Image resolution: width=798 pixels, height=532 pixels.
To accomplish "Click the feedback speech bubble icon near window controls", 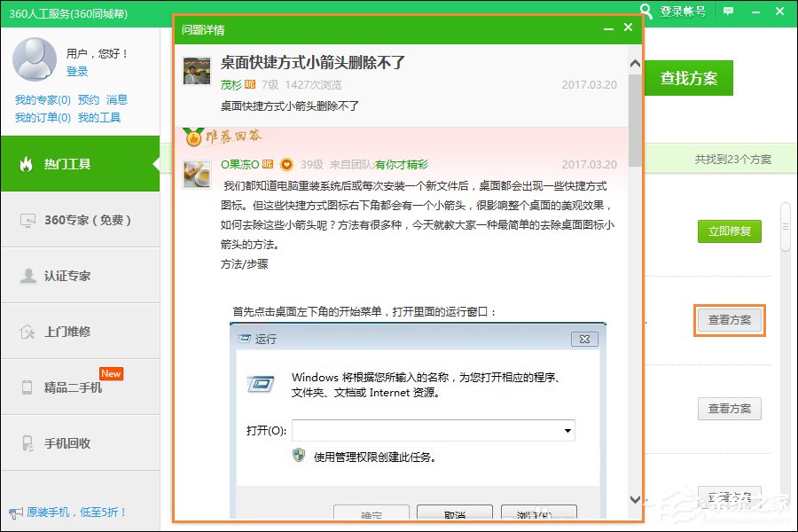I will tap(729, 10).
